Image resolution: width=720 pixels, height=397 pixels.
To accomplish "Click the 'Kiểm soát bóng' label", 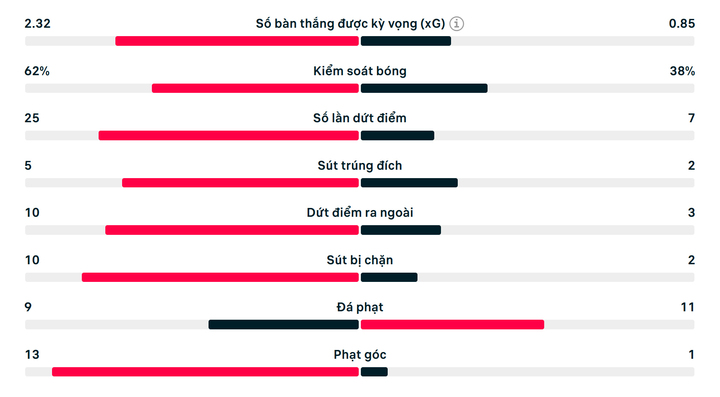I will click(360, 71).
